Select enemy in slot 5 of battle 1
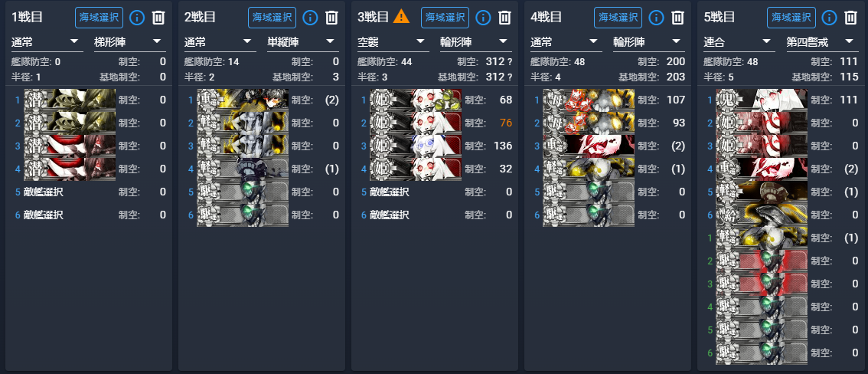 coord(44,192)
